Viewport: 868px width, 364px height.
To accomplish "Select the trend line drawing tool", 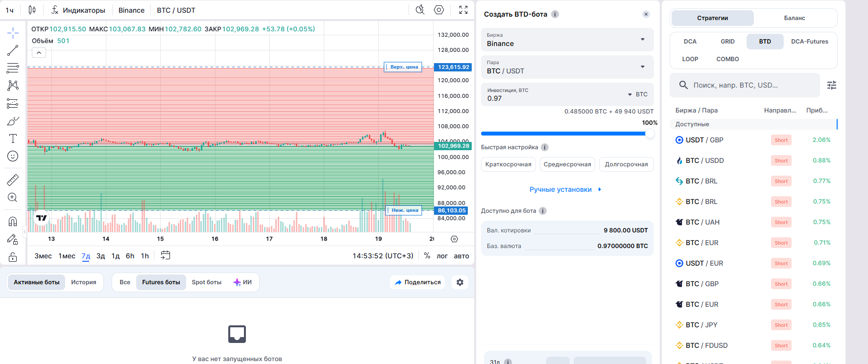I will tap(13, 50).
